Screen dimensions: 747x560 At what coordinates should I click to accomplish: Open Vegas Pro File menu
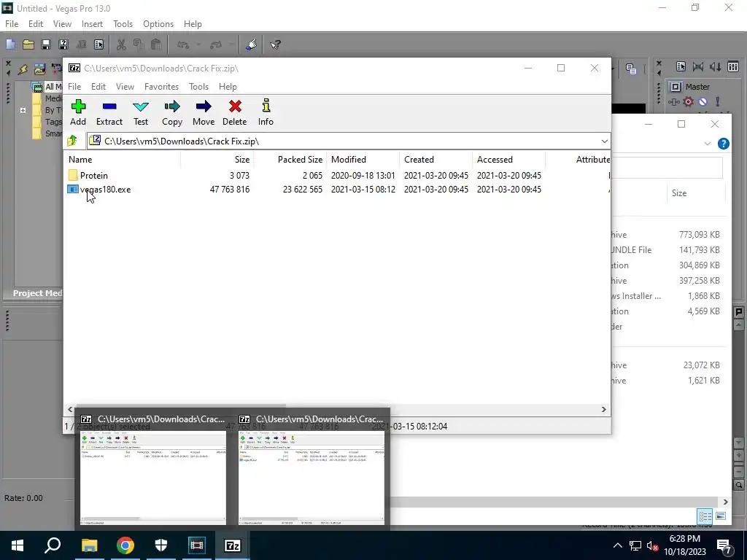click(x=12, y=24)
